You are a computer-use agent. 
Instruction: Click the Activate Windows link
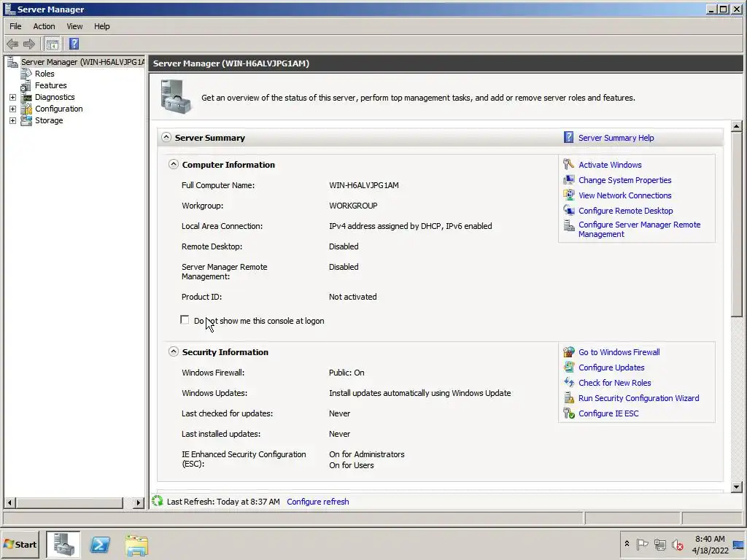pos(610,165)
